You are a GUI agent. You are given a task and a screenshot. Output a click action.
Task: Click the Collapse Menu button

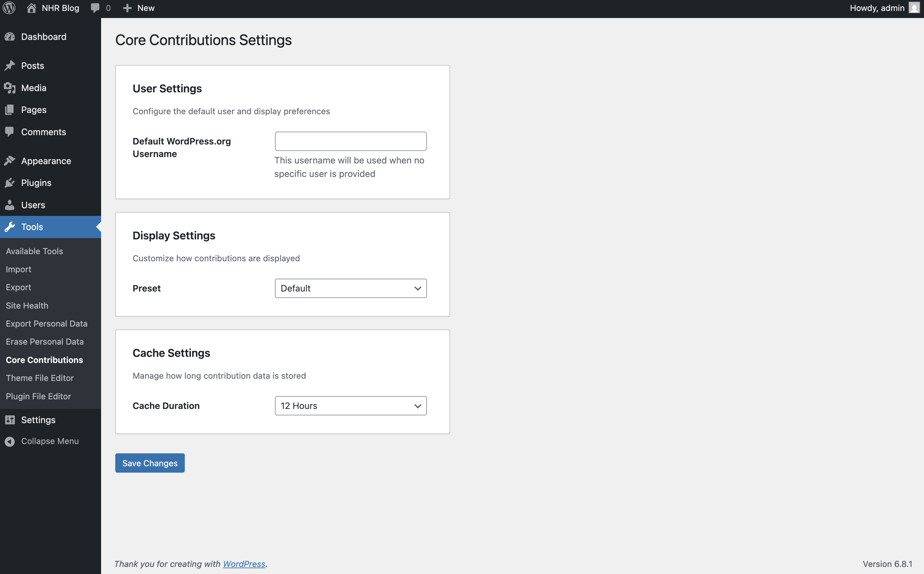click(x=51, y=441)
